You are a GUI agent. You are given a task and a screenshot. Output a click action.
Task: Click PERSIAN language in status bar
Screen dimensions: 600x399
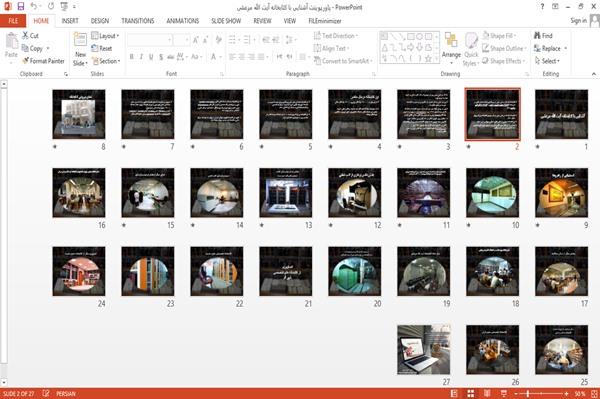point(66,393)
